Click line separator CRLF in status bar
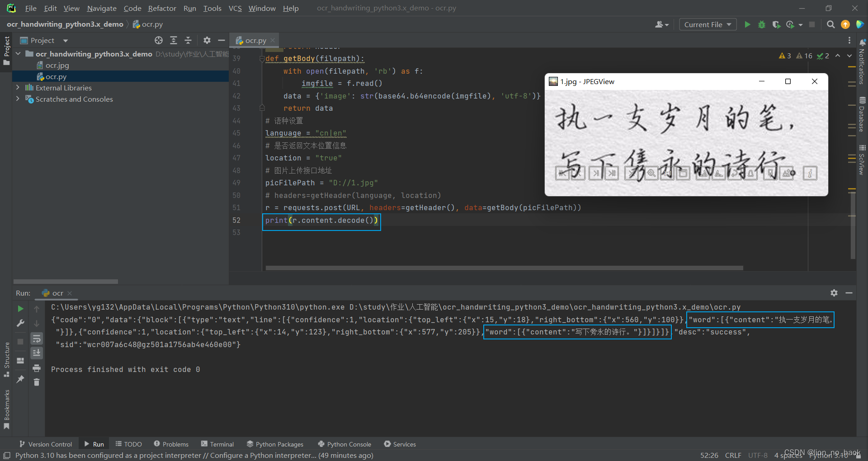The width and height of the screenshot is (868, 461). click(733, 455)
